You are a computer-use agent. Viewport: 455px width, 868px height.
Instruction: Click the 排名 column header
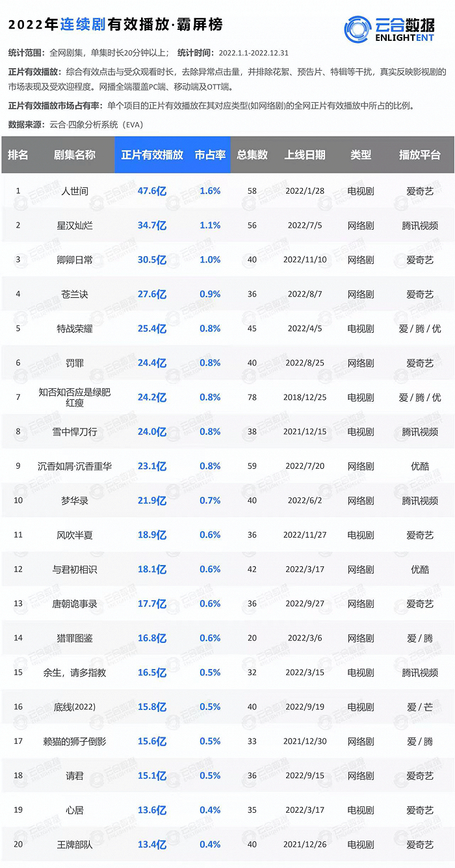tap(18, 155)
